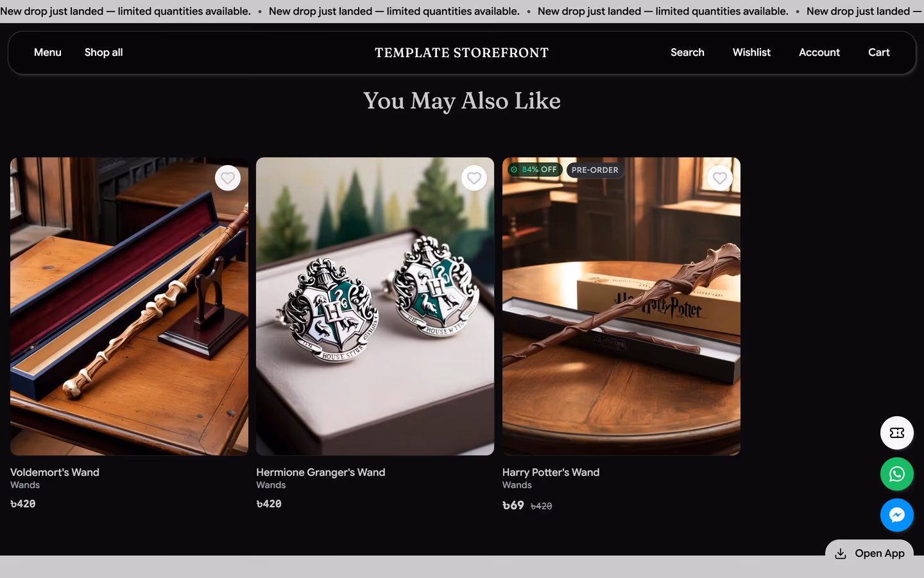This screenshot has width=924, height=578.
Task: Toggle wishlist heart on Hermione Granger's Wand
Action: click(x=474, y=178)
